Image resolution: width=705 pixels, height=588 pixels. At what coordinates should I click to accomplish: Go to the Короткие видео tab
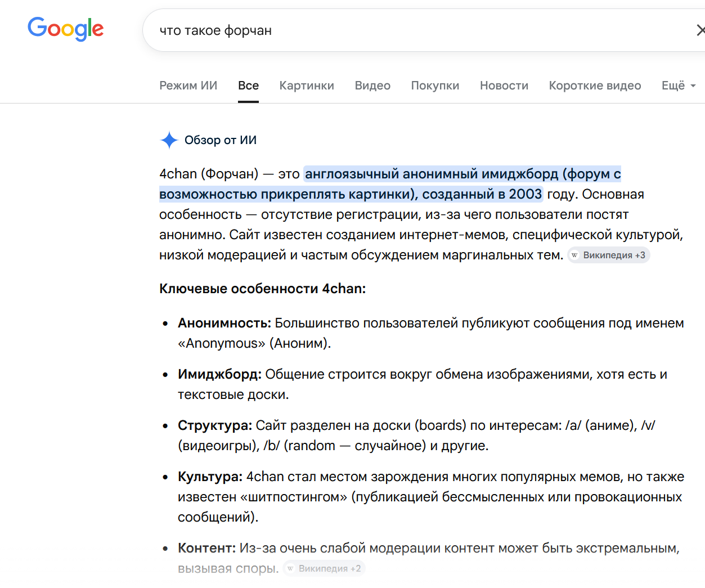point(595,86)
